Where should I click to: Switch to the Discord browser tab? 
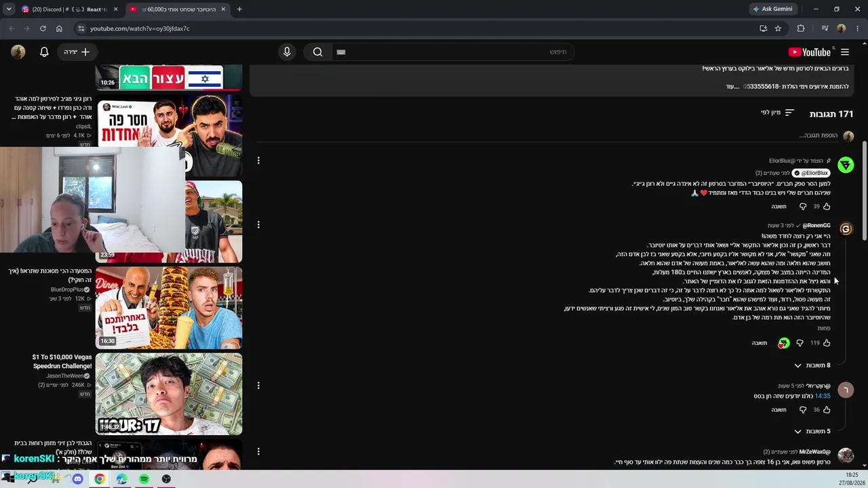click(x=70, y=9)
